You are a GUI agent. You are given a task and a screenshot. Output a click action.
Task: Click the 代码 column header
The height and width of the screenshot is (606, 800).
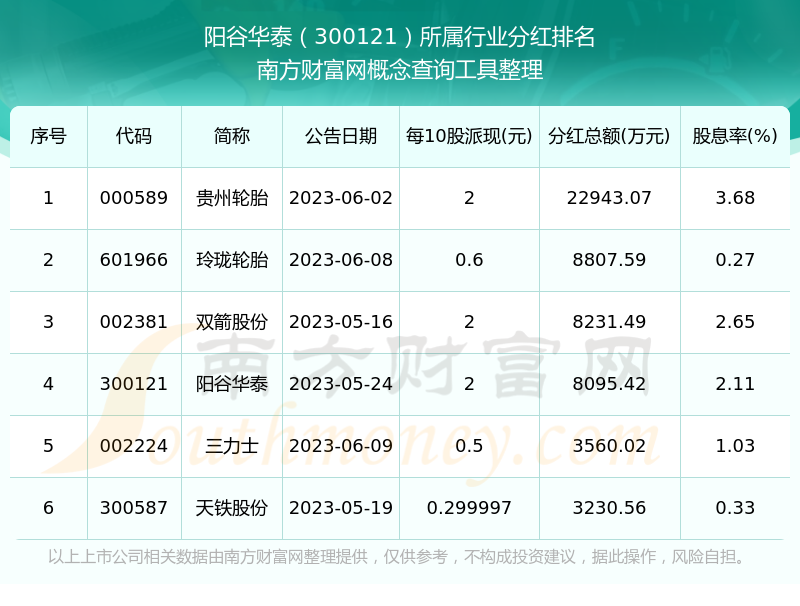[134, 136]
